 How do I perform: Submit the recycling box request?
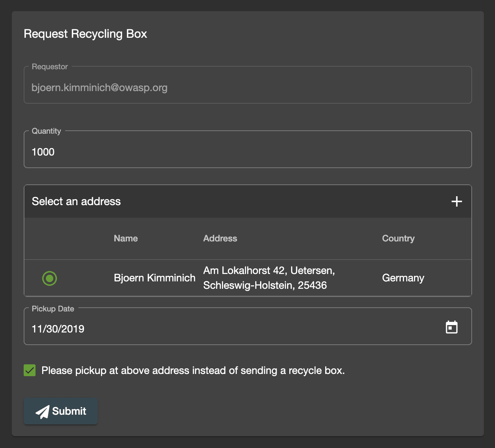[x=61, y=411]
